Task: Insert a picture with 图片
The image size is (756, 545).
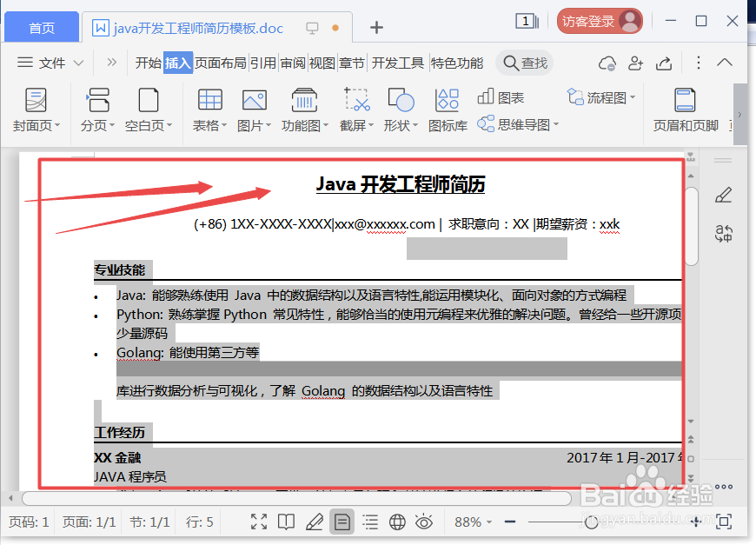Action: [x=254, y=110]
